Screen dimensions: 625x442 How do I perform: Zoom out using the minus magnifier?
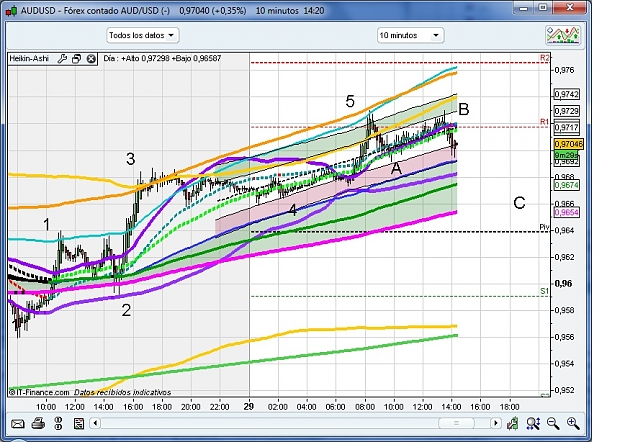553,423
